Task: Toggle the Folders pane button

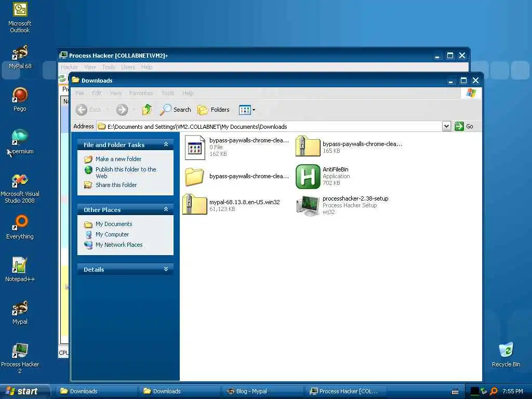Action: click(214, 110)
